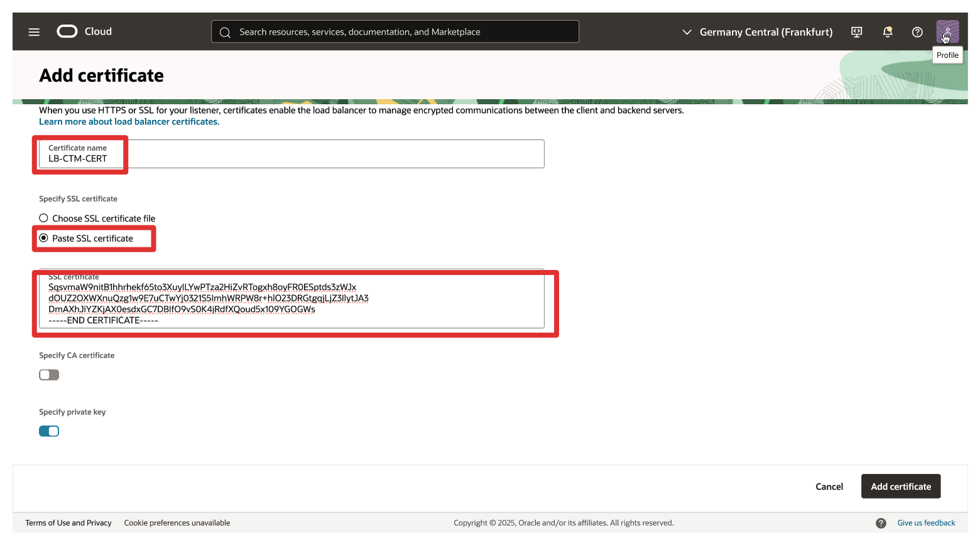Disable the Specify private key toggle
Screen dimensions: 980x545
click(49, 431)
